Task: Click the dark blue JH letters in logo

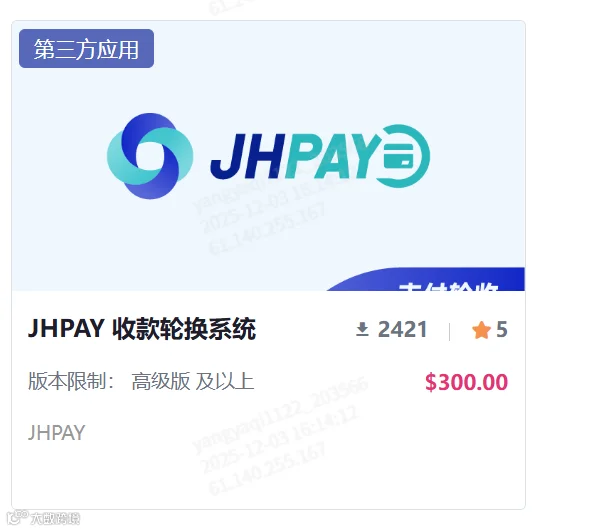Action: (x=248, y=156)
